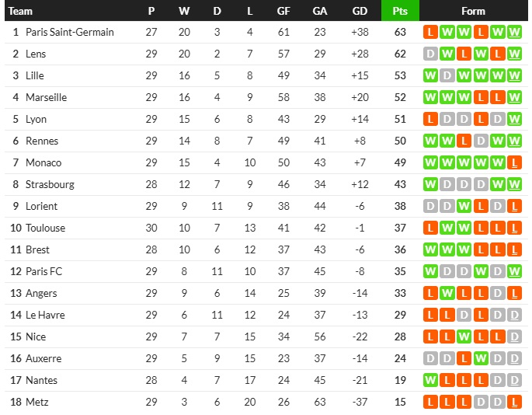Open the Marseille team link
The width and height of the screenshot is (532, 415).
click(x=47, y=98)
